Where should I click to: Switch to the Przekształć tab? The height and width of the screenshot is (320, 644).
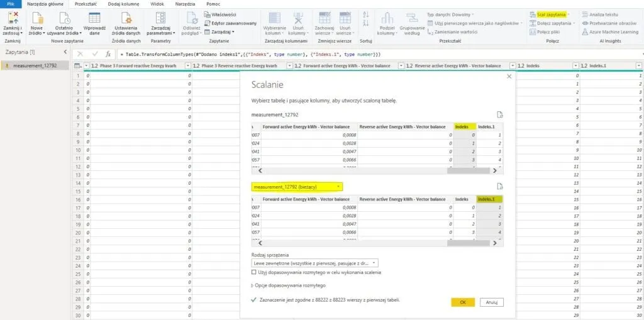[x=86, y=4]
